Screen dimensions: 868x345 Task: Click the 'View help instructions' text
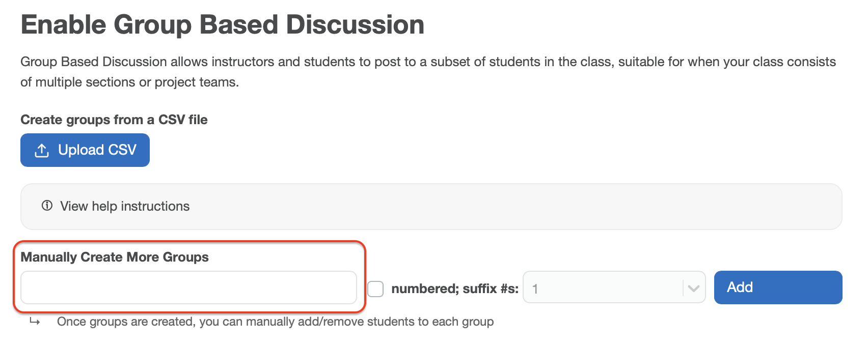[x=125, y=206]
